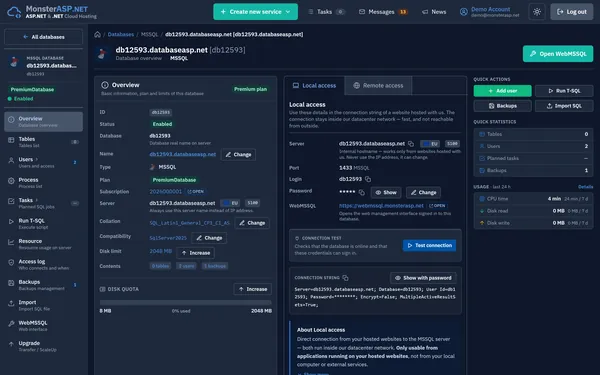Click the Resource sidebar chart icon
This screenshot has width=600, height=375.
tap(11, 242)
